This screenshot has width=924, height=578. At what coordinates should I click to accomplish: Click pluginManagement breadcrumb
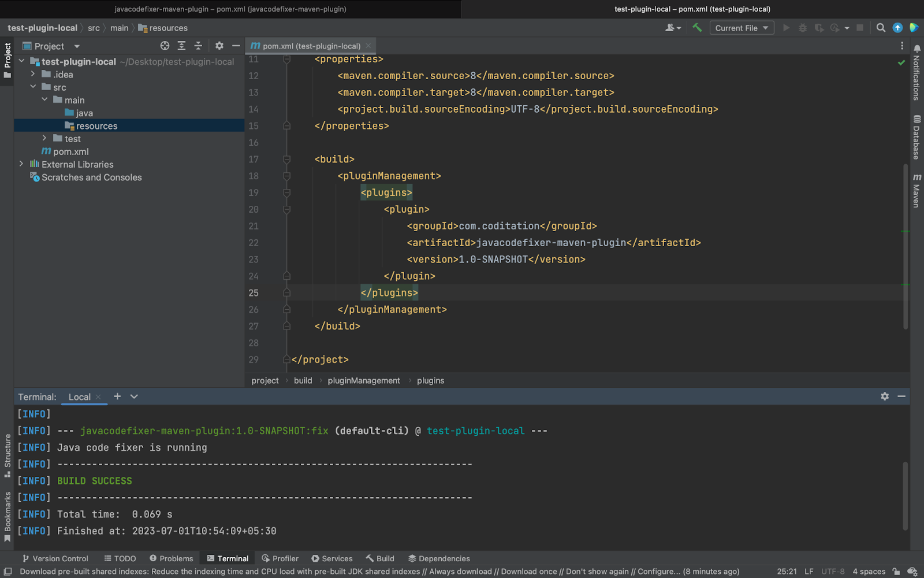363,380
